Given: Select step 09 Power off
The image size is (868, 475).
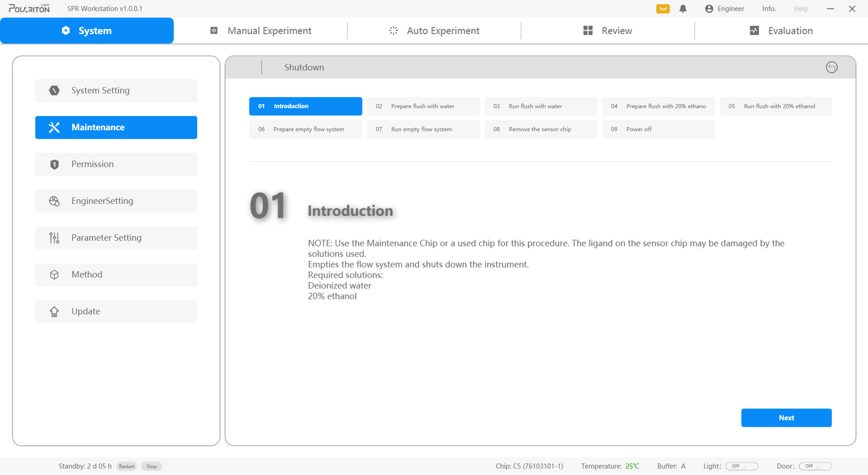Looking at the screenshot, I should 658,129.
